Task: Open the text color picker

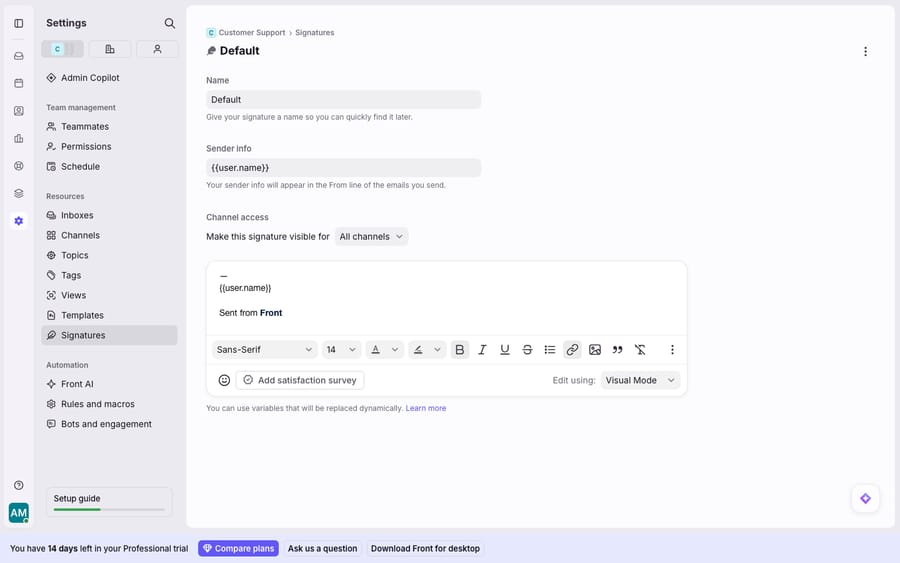Action: click(384, 350)
